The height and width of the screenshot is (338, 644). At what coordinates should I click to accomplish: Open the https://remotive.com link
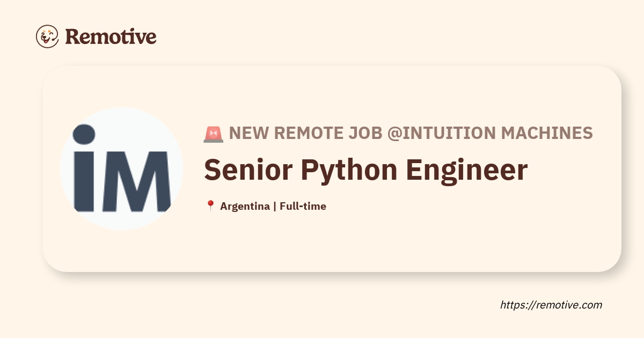[551, 305]
